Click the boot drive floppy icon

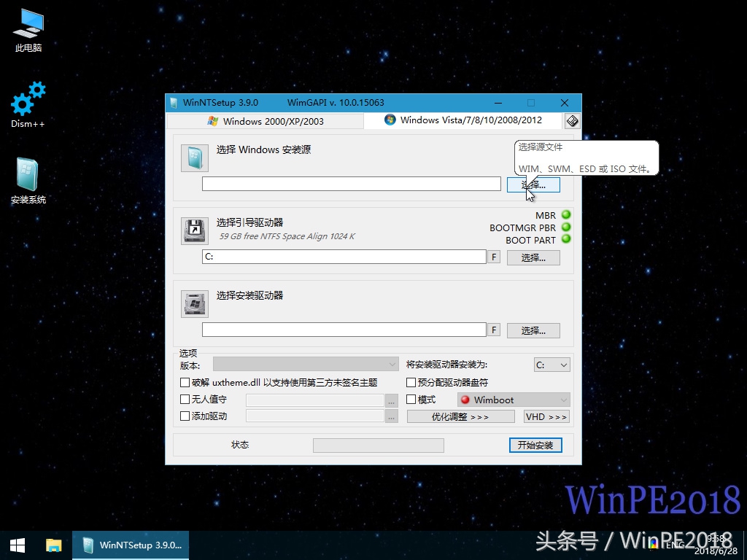(x=194, y=231)
